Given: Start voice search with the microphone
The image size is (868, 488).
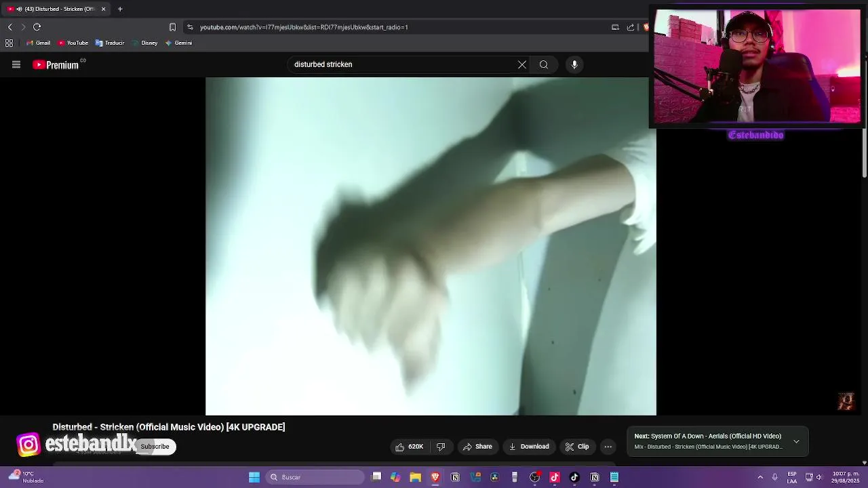Looking at the screenshot, I should click(574, 64).
